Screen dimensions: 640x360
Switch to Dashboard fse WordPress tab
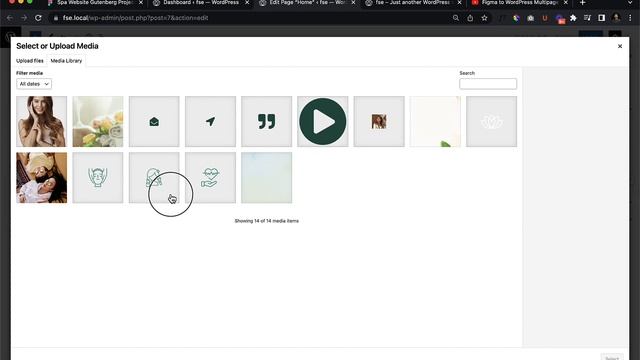pos(201,3)
